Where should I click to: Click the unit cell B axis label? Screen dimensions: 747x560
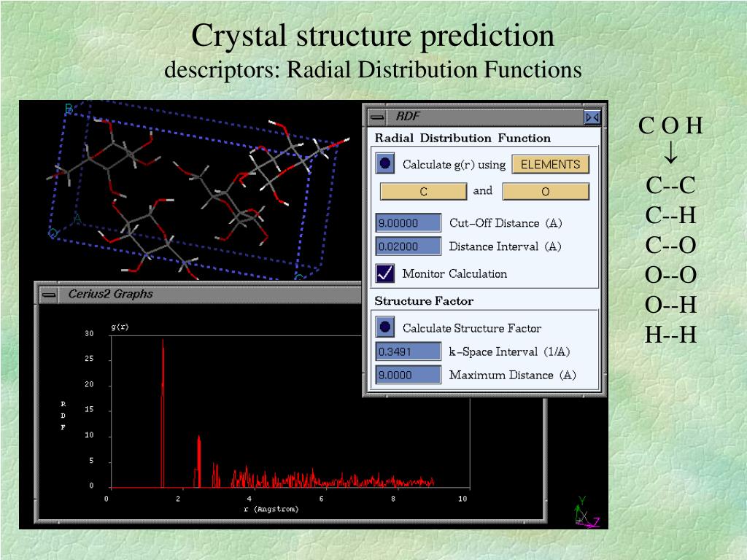(x=69, y=109)
